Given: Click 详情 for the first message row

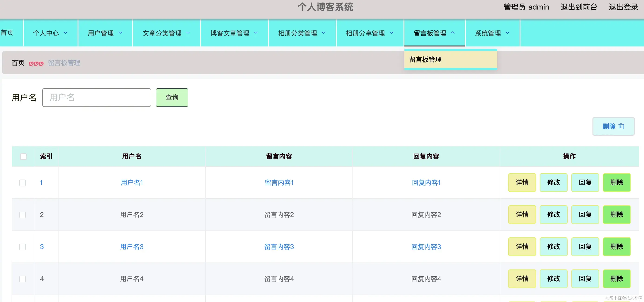Looking at the screenshot, I should pyautogui.click(x=522, y=183).
